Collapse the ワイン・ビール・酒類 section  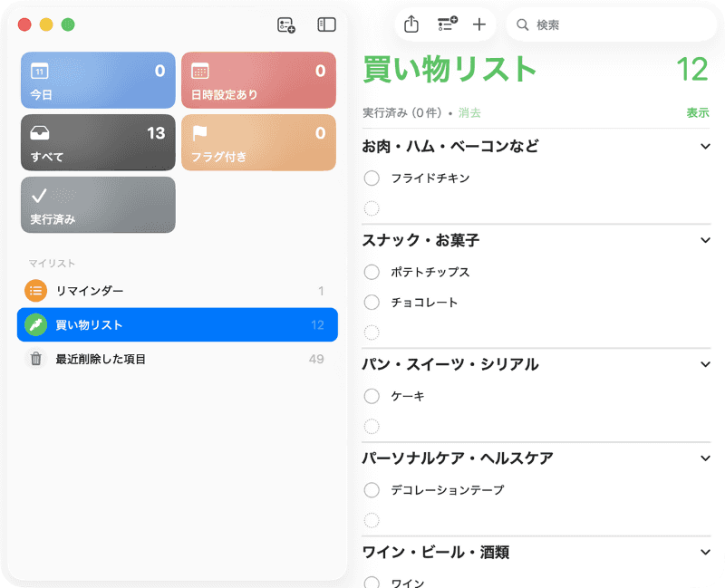pos(704,551)
